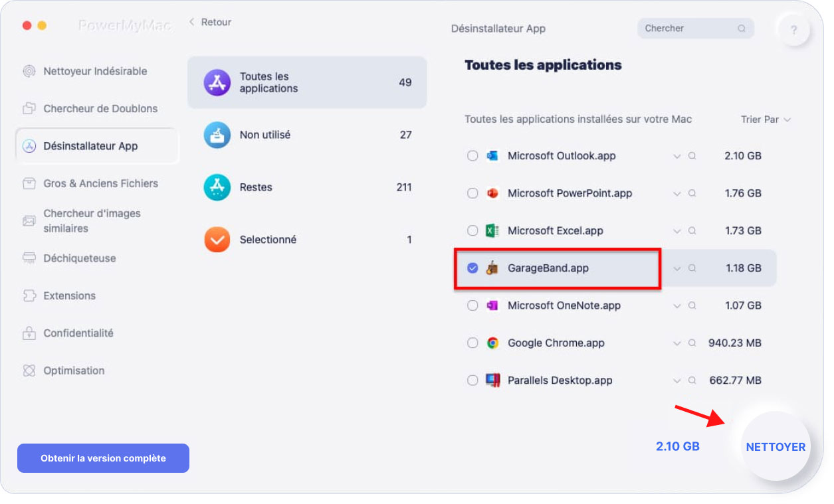Viewport: 834px width, 504px height.
Task: Click the Google Chrome.app name text
Action: [556, 343]
